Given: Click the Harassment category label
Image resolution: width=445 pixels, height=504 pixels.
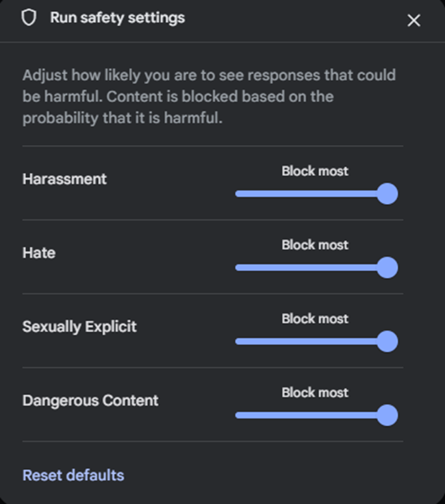Looking at the screenshot, I should [x=64, y=179].
